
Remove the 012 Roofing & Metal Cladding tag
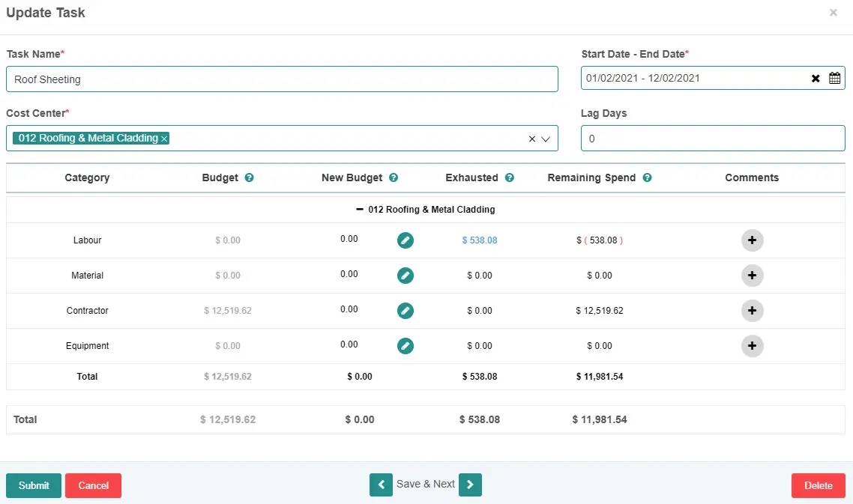(164, 139)
